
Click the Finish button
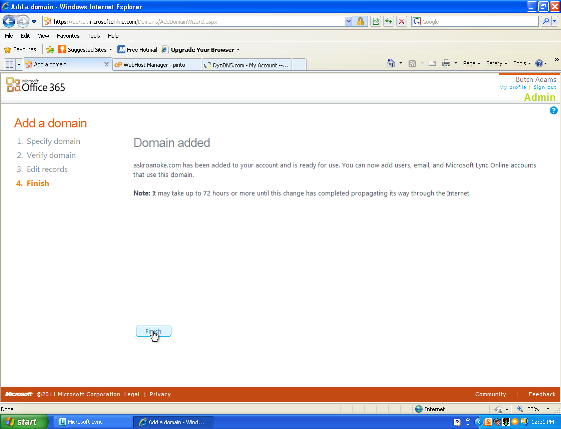coord(153,331)
